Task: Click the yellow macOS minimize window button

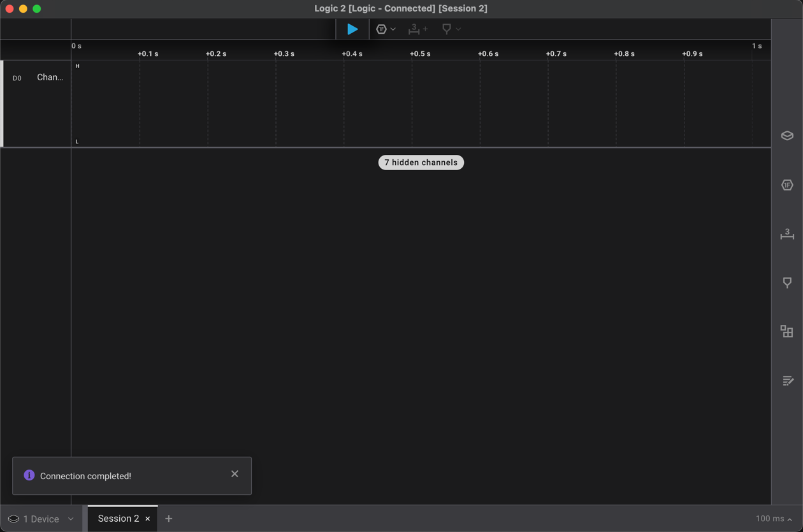Action: coord(23,9)
